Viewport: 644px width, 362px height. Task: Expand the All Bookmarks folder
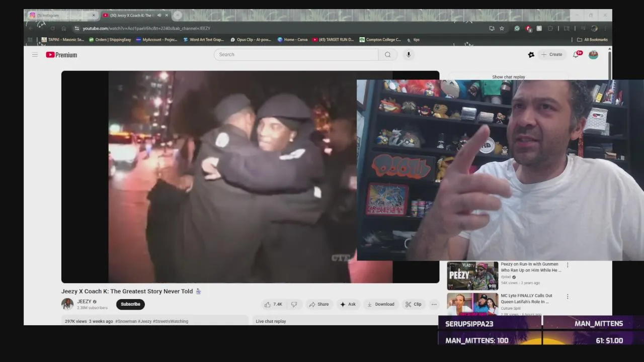point(592,39)
